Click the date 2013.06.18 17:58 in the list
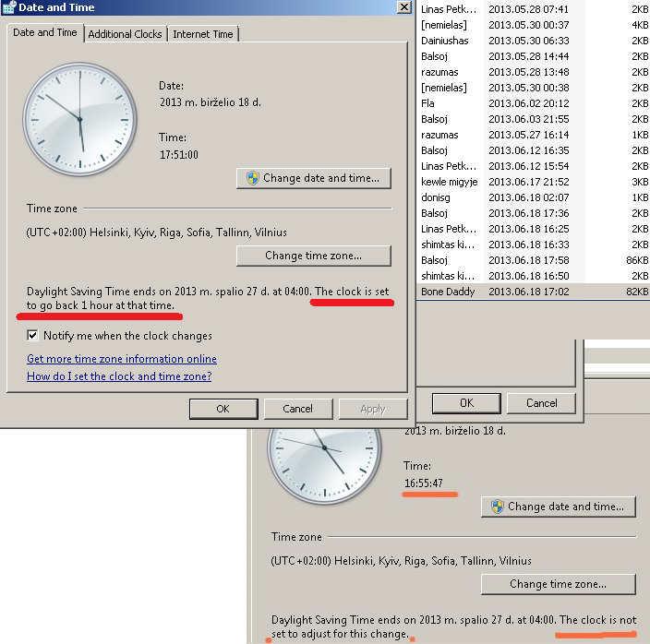650x644 pixels. [528, 260]
